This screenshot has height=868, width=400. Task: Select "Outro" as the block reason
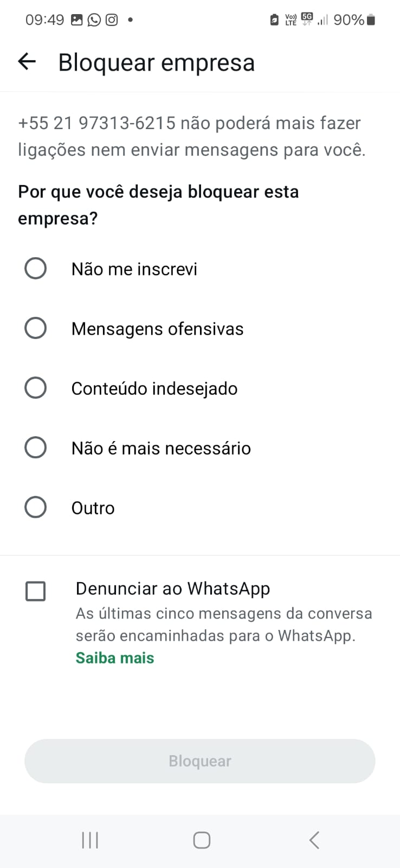36,507
